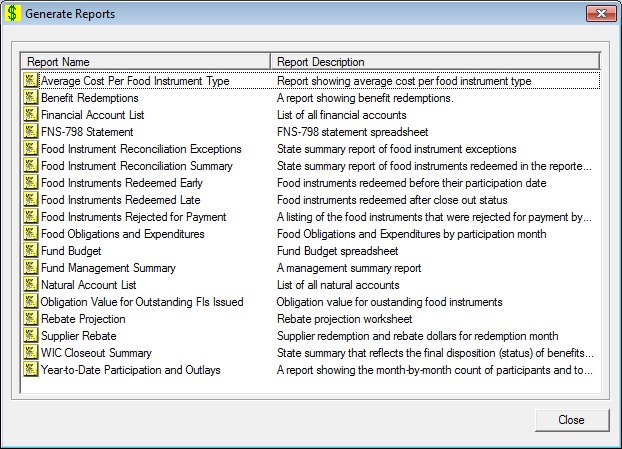Click the Fund Budget row icon

click(31, 251)
